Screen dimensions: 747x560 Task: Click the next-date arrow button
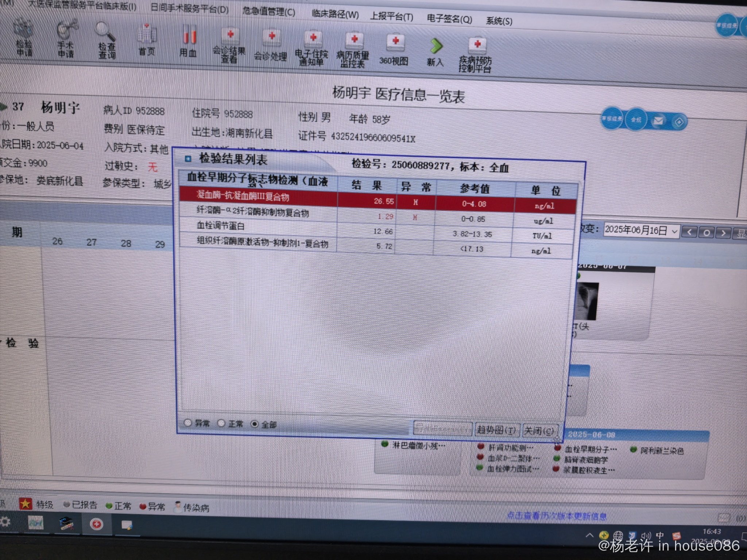723,233
